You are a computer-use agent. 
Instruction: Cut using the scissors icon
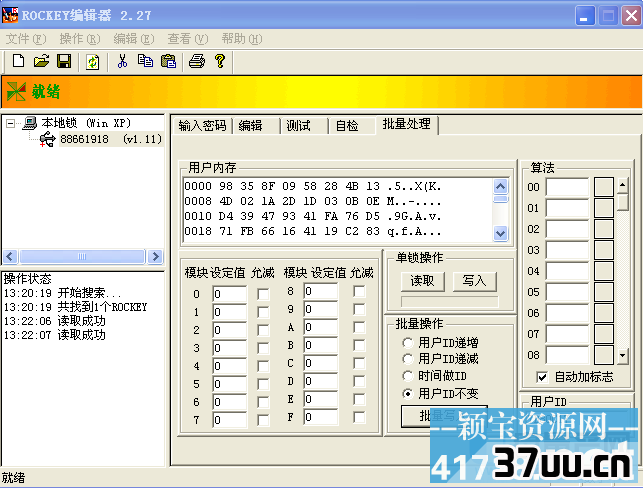coord(122,62)
